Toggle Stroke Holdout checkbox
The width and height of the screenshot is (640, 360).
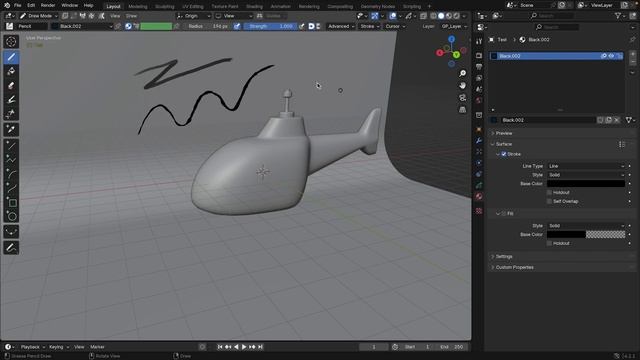click(x=549, y=192)
